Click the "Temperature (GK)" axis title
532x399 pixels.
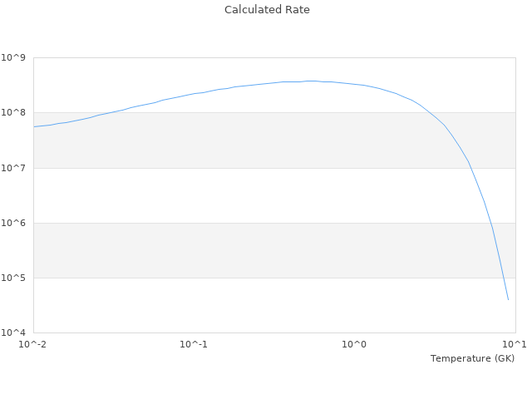coord(472,358)
